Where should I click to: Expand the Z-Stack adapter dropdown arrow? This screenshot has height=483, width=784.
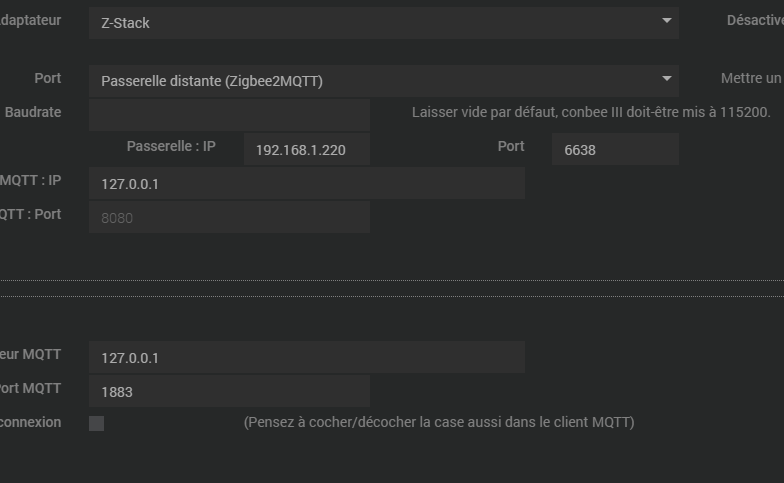666,20
